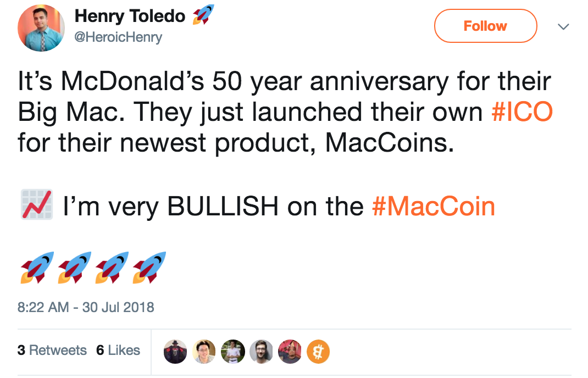Click the rising chart emoji

(37, 205)
